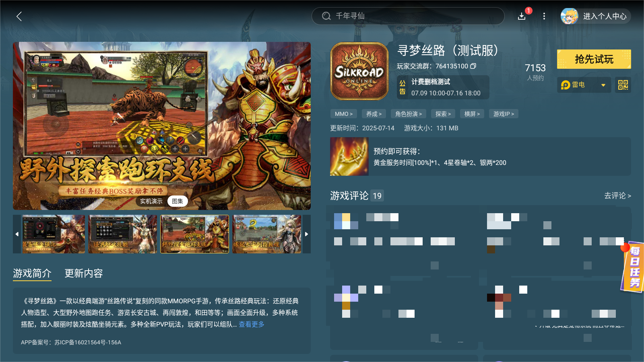This screenshot has height=362, width=644.
Task: Open the three-dot more options menu
Action: pyautogui.click(x=544, y=16)
